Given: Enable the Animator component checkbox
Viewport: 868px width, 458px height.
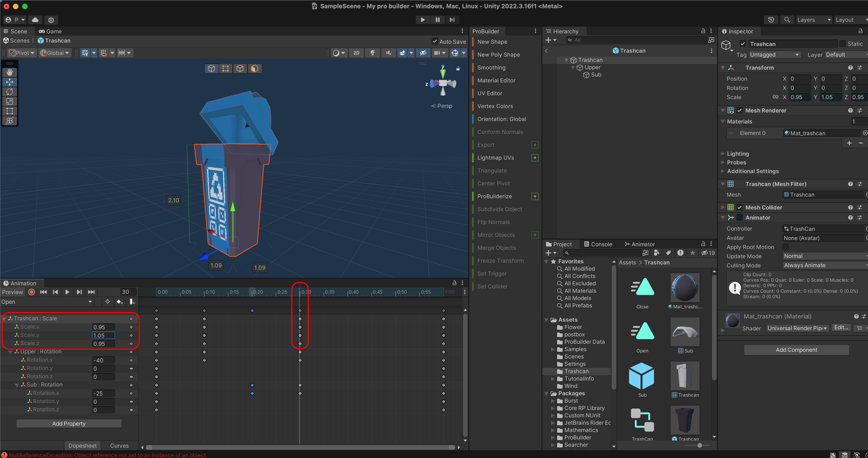Looking at the screenshot, I should click(740, 218).
